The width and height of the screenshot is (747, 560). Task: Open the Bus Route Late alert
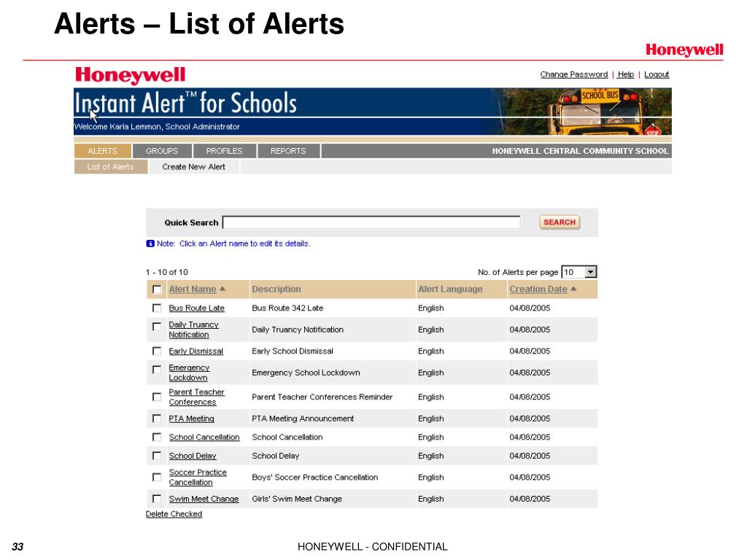[196, 308]
